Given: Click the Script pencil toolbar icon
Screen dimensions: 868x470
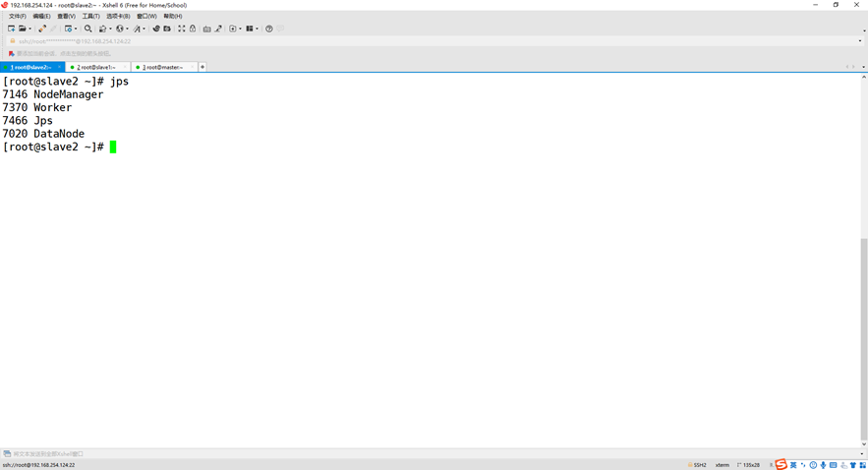Looking at the screenshot, I should (x=218, y=29).
